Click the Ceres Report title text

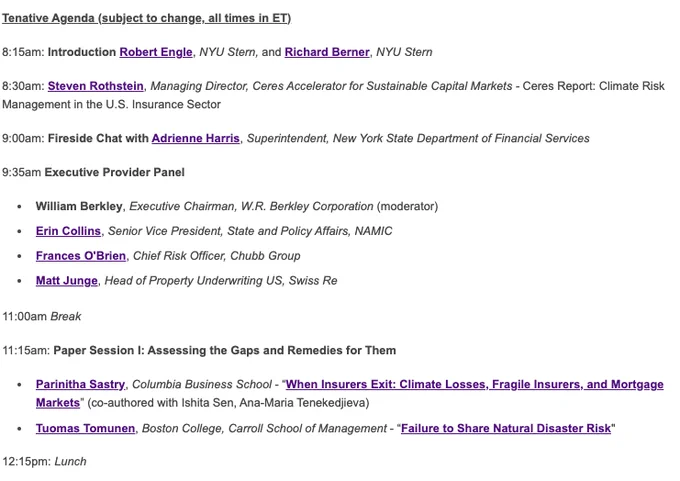click(333, 95)
